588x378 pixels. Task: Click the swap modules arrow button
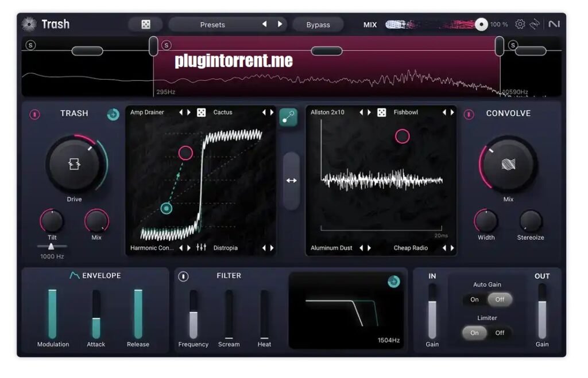[291, 181]
